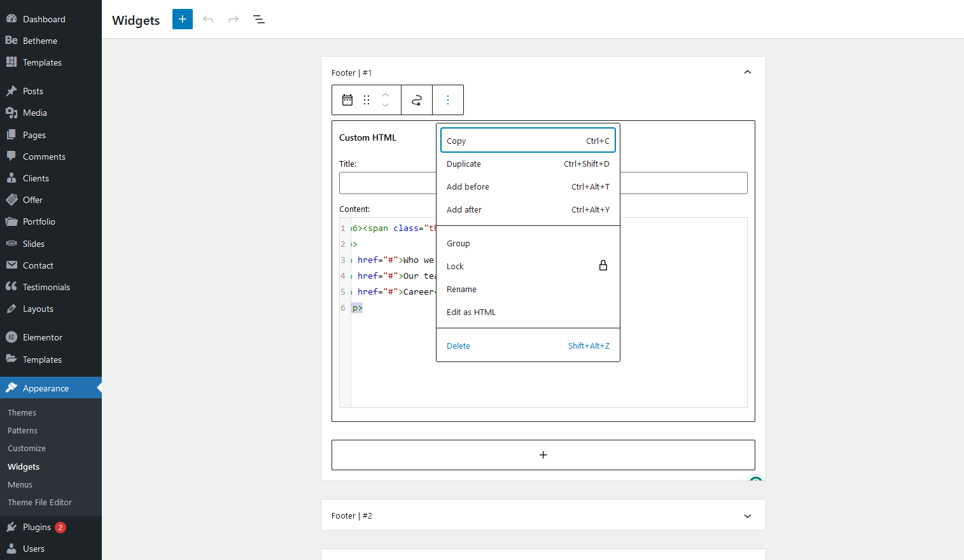
Task: Click the Redo arrow in header
Action: coord(234,19)
